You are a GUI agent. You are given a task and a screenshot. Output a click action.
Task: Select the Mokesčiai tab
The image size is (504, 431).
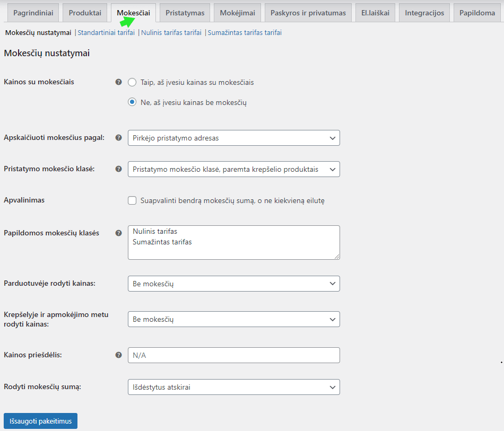133,13
